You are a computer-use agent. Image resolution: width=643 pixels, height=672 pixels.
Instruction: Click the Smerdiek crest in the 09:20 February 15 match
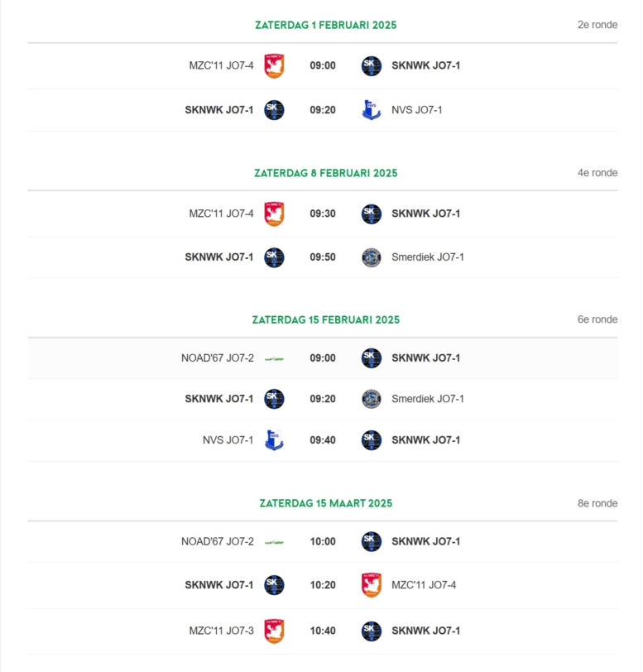[372, 399]
